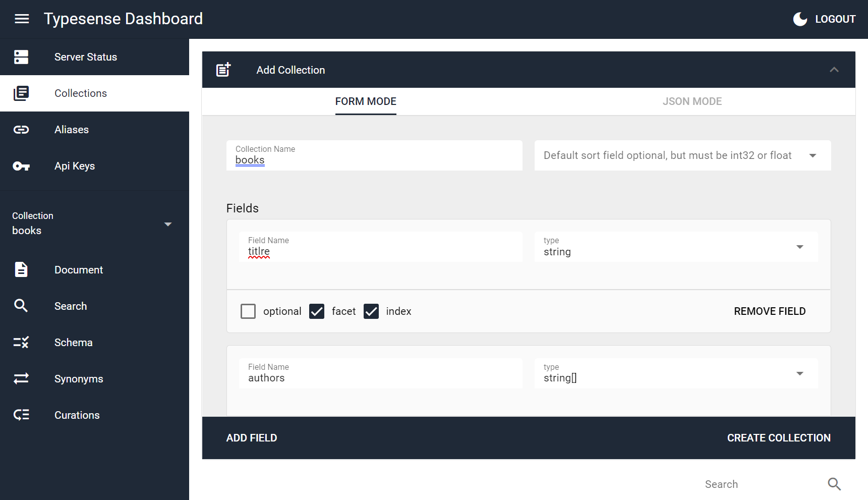The width and height of the screenshot is (868, 500).
Task: Click the Aliases link icon
Action: tap(21, 130)
